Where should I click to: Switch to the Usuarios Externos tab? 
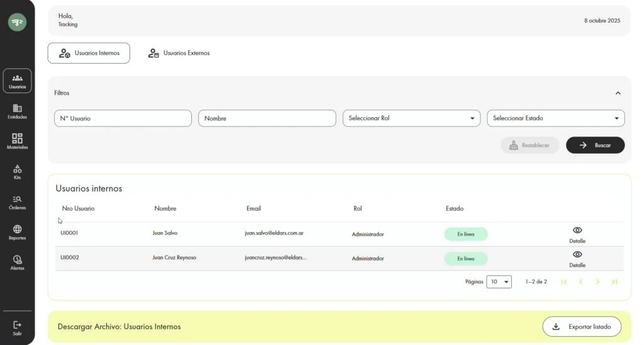179,53
